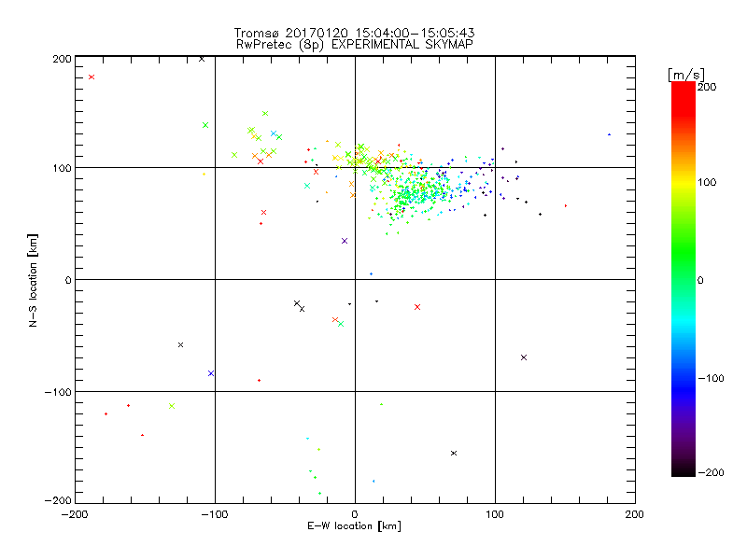Click the '0' tick label on the N-S axis
Screen dimensions: 747x560
coord(68,280)
